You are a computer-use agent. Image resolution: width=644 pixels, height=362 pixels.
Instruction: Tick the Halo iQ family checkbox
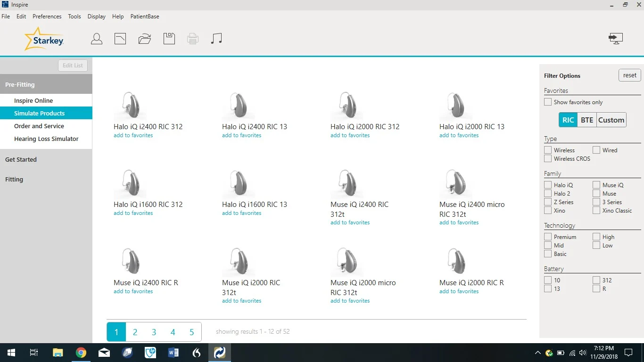[x=548, y=185]
